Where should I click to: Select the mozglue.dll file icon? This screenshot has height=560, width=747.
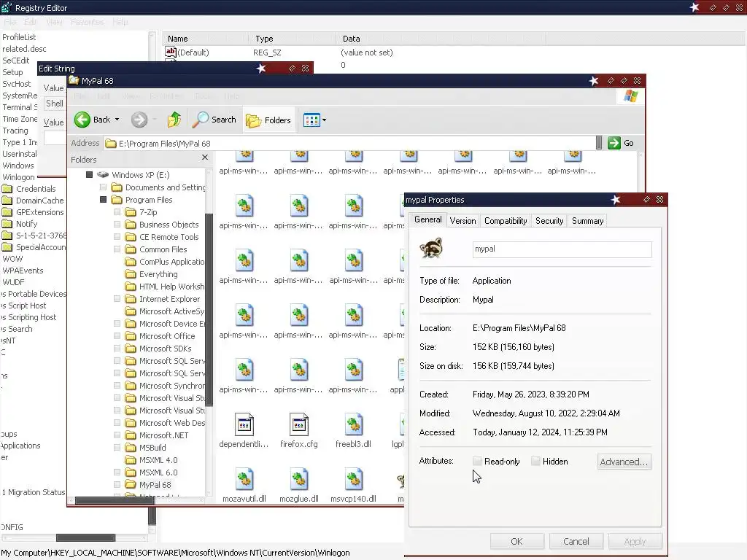(x=298, y=479)
